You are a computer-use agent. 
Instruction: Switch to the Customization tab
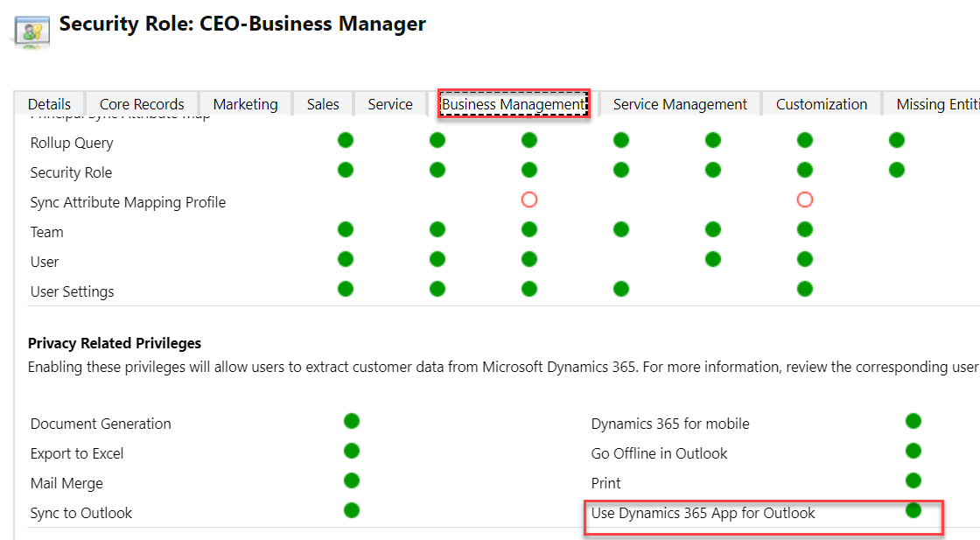click(820, 103)
